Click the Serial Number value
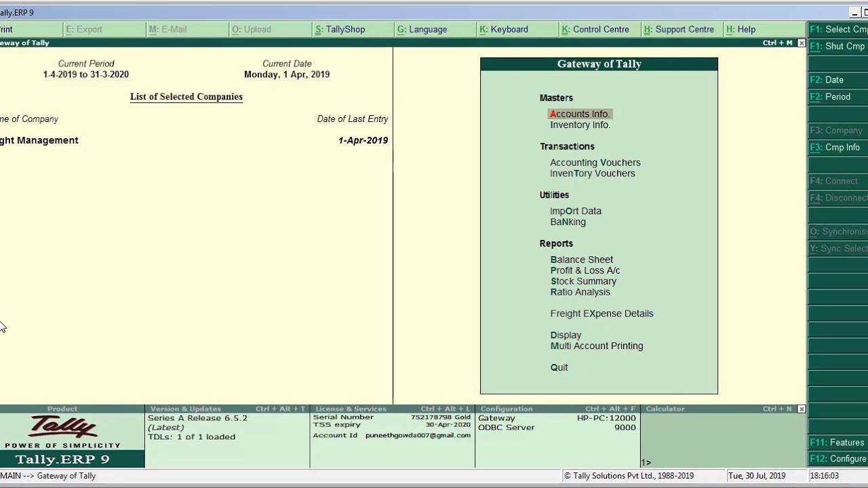Image resolution: width=868 pixels, height=488 pixels. (440, 418)
